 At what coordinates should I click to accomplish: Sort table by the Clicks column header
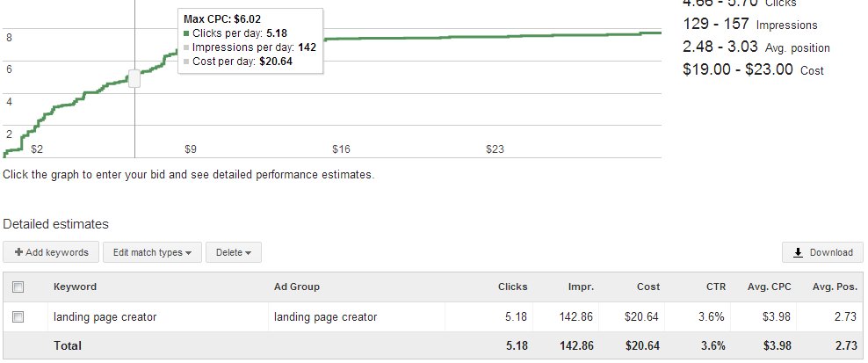(x=512, y=287)
